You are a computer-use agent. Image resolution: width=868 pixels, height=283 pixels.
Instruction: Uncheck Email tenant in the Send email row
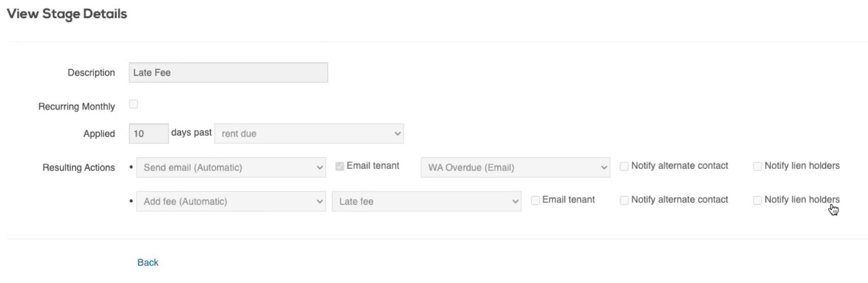point(340,166)
